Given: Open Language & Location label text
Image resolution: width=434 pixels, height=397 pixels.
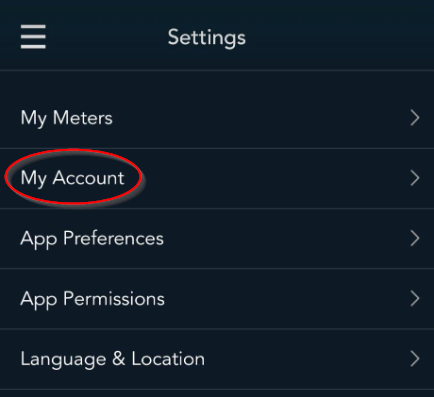Looking at the screenshot, I should (x=113, y=359).
